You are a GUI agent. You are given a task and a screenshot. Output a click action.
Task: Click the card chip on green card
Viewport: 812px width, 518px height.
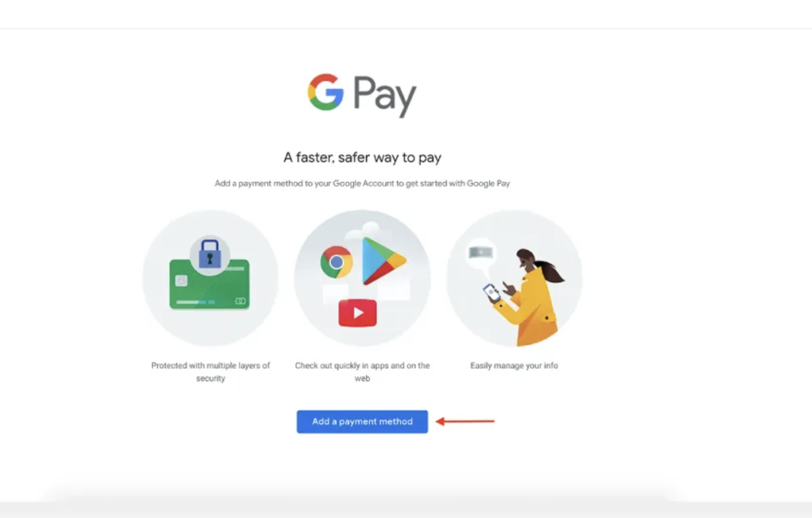pos(181,281)
